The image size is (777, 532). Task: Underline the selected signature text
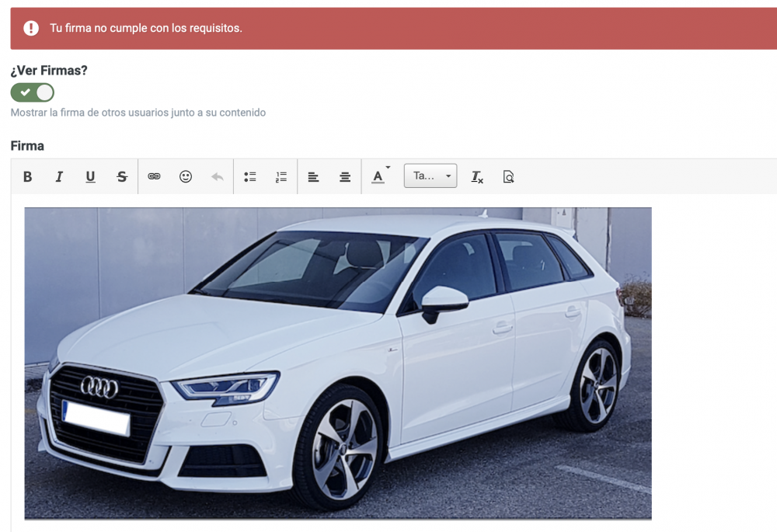(x=90, y=176)
